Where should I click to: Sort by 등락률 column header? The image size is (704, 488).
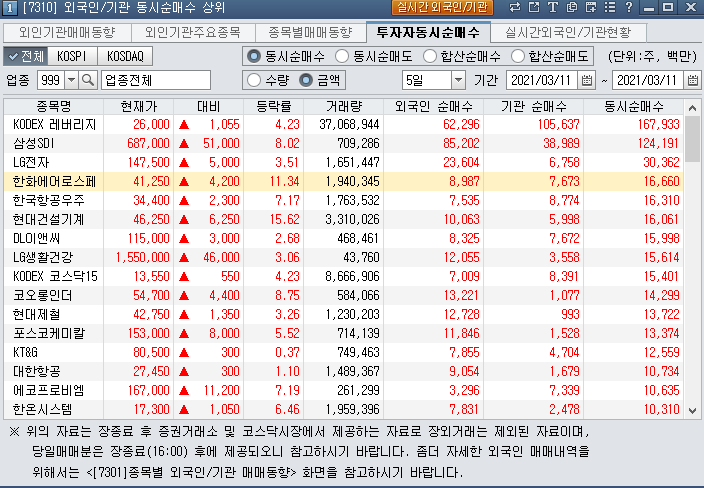[x=274, y=106]
